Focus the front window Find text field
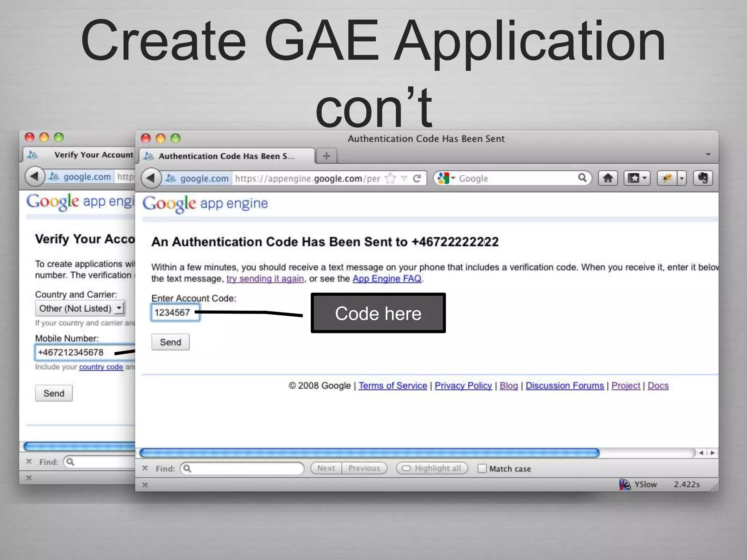The image size is (747, 560). point(243,468)
